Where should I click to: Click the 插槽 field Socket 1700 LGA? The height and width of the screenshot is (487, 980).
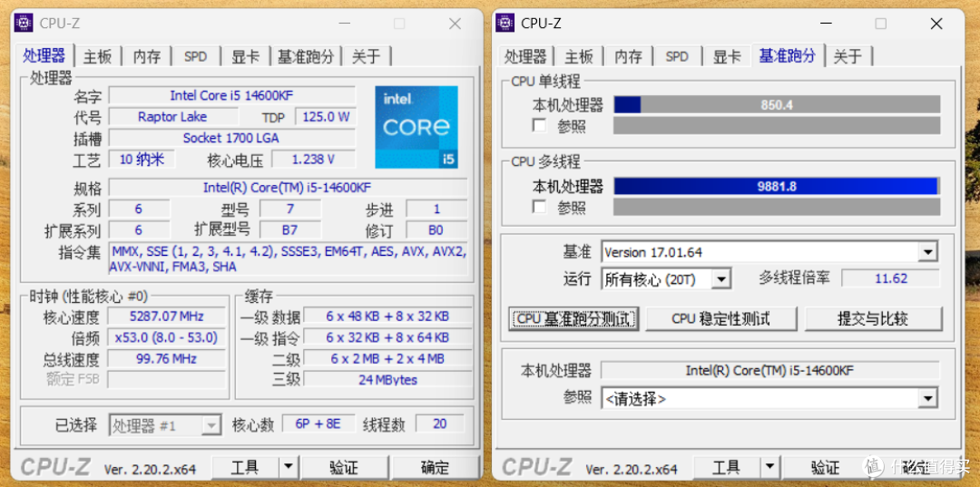coord(232,138)
